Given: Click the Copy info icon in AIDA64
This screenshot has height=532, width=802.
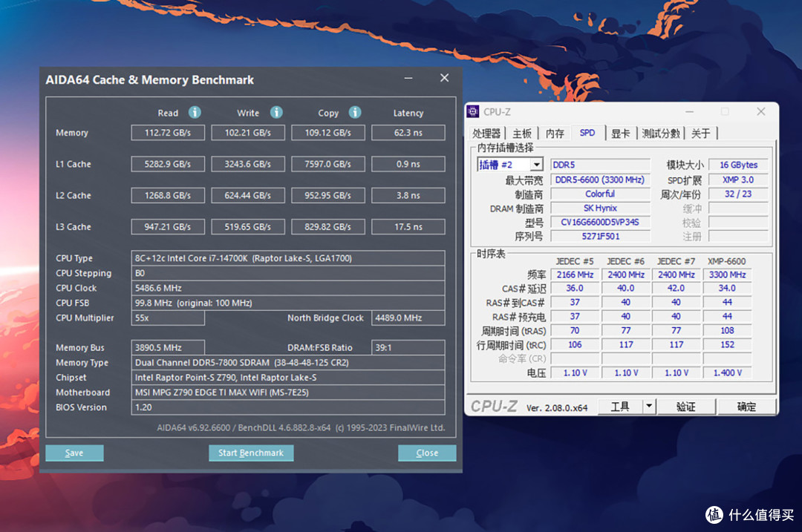Looking at the screenshot, I should [355, 113].
